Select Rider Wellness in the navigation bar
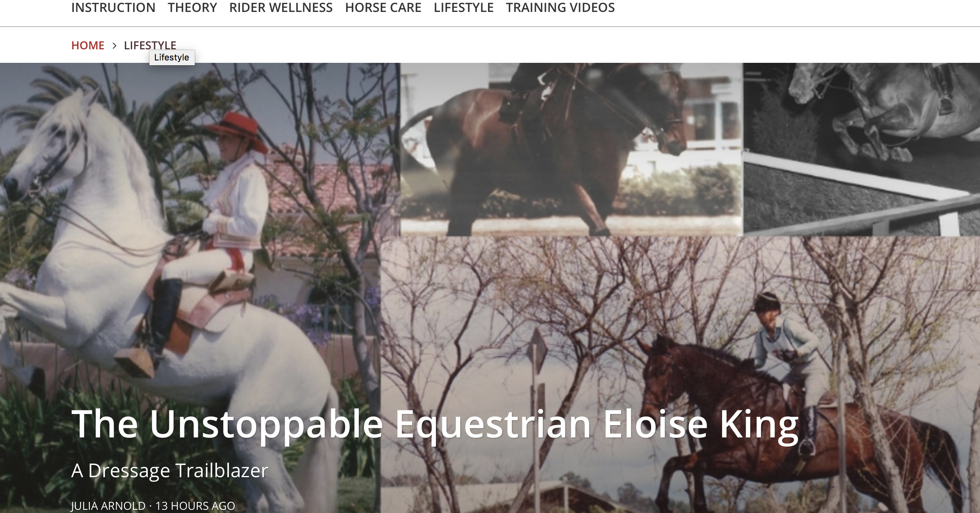 click(x=281, y=8)
